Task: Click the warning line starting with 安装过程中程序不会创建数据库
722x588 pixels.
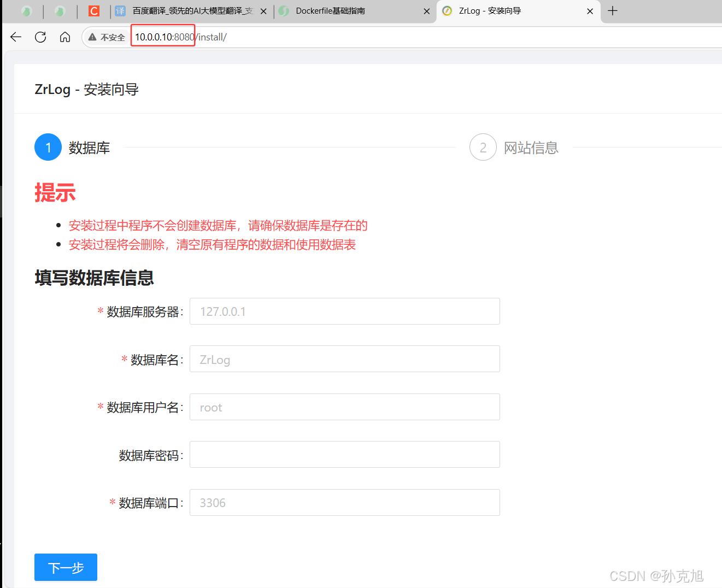Action: pyautogui.click(x=218, y=226)
